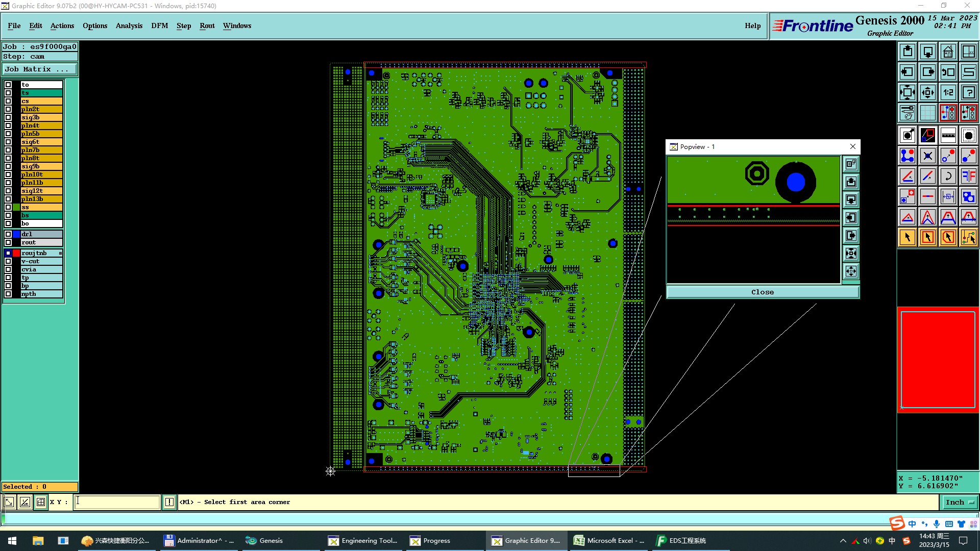Open the DFM menu

pyautogui.click(x=159, y=26)
